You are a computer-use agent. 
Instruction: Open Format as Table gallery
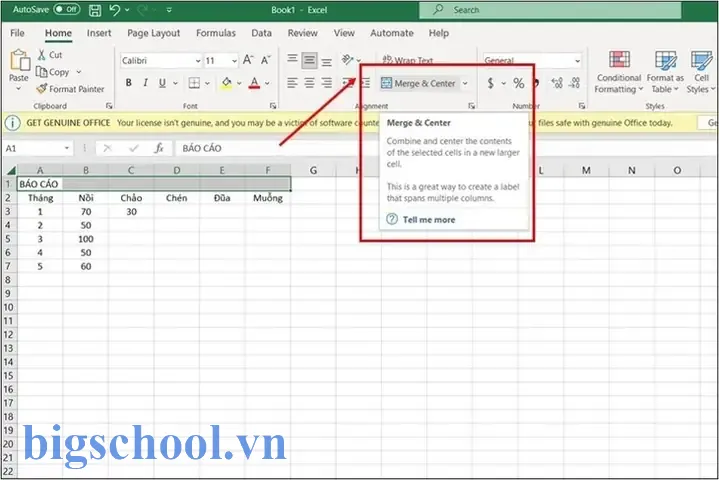click(x=665, y=72)
